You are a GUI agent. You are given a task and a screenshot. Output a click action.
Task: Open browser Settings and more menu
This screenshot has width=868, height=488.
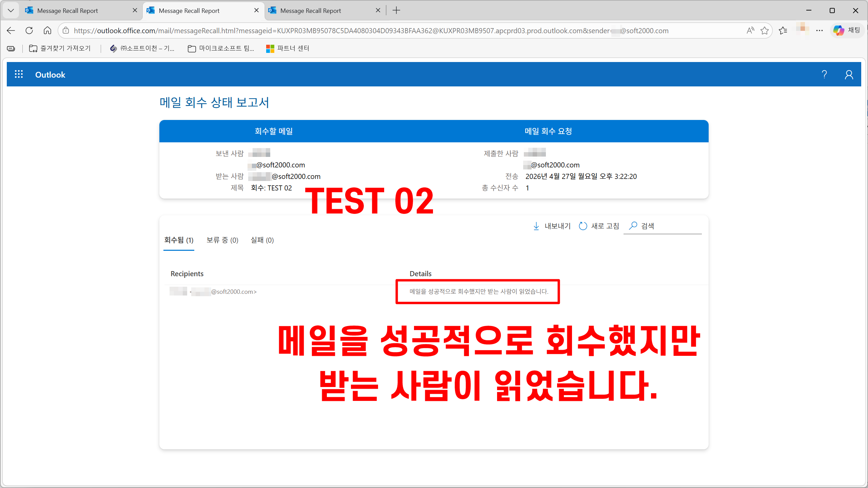(820, 30)
